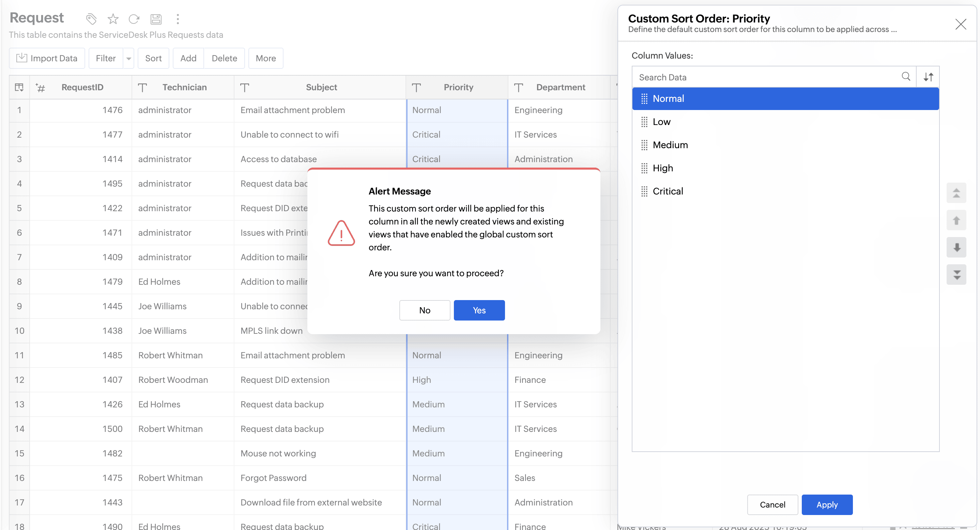Open the vertical three-dot options menu
Viewport: 980px width, 530px height.
pos(178,19)
